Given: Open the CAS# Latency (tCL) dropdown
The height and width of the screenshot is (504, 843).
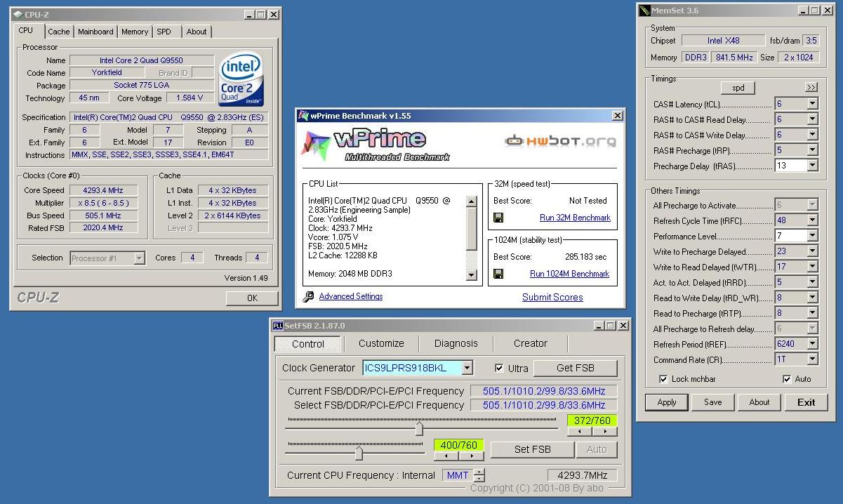Looking at the screenshot, I should (812, 104).
